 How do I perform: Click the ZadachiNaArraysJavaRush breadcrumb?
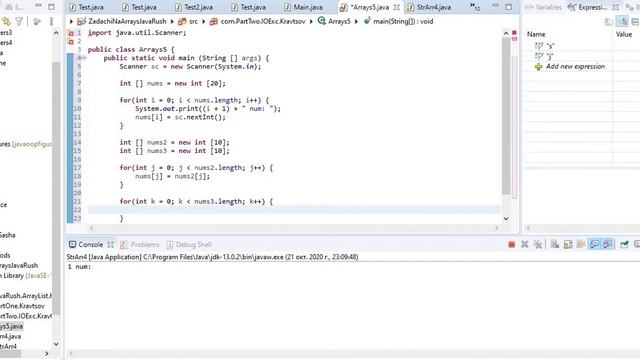point(122,21)
